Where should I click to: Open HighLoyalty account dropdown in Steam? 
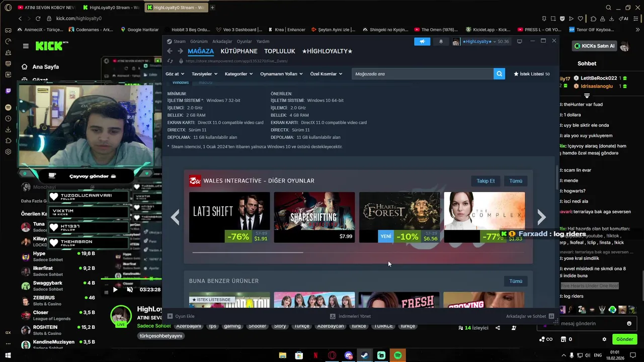[x=479, y=42]
